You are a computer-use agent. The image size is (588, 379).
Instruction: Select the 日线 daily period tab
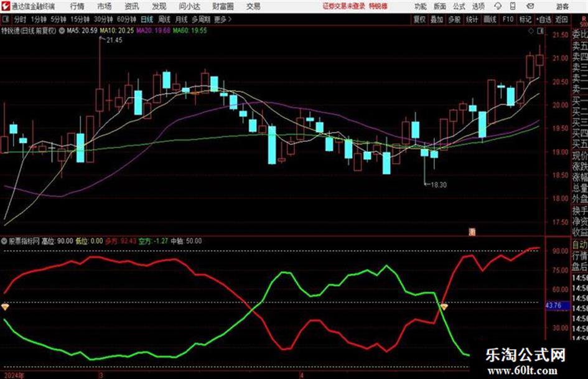[147, 19]
